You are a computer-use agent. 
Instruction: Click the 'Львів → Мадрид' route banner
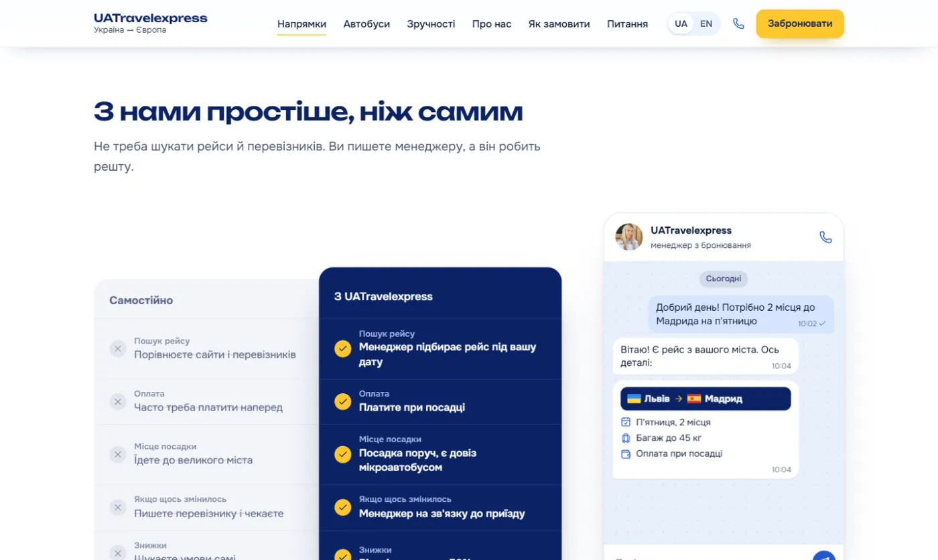706,399
